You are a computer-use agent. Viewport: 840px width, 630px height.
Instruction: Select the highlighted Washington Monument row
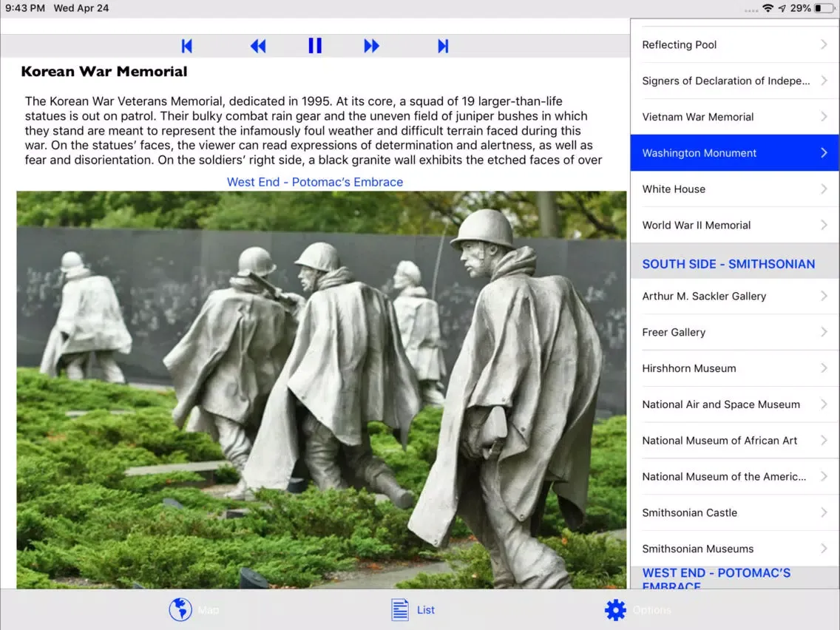click(735, 152)
